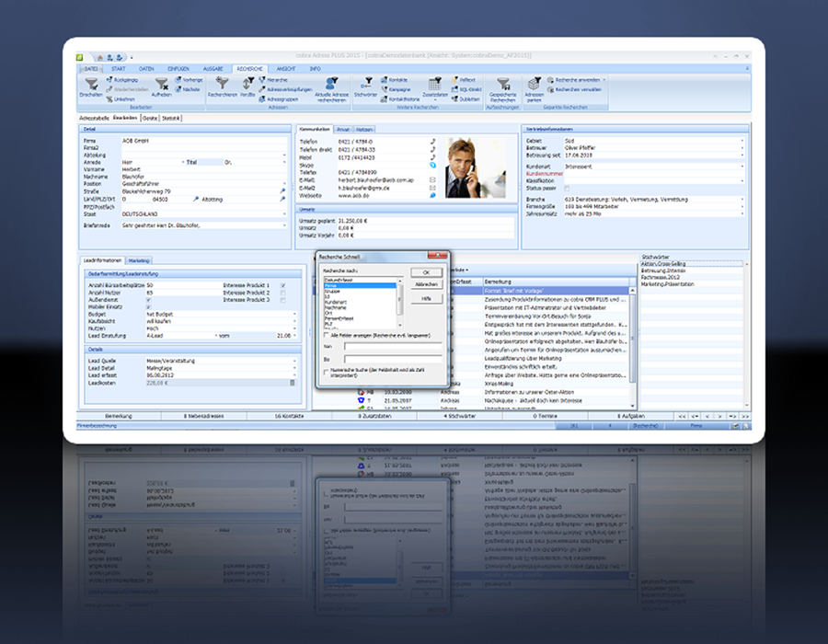Switch to the AUSGABE ribbon tab
The height and width of the screenshot is (644, 828).
(x=213, y=69)
